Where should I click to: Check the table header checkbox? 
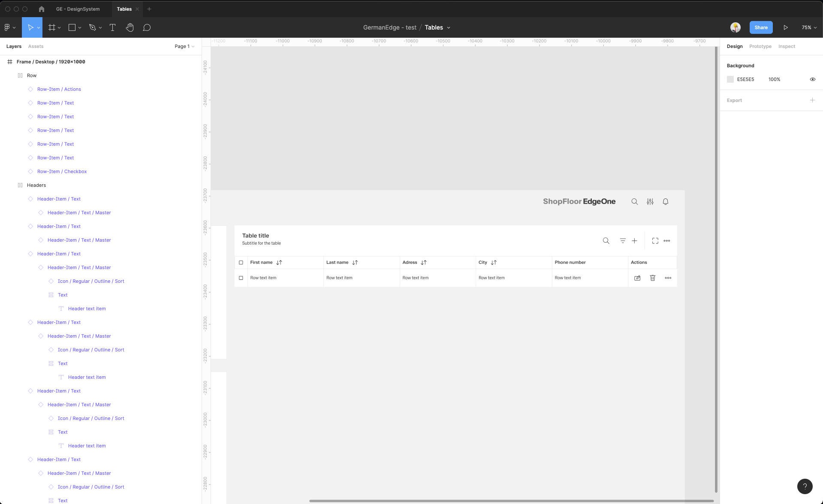(241, 262)
